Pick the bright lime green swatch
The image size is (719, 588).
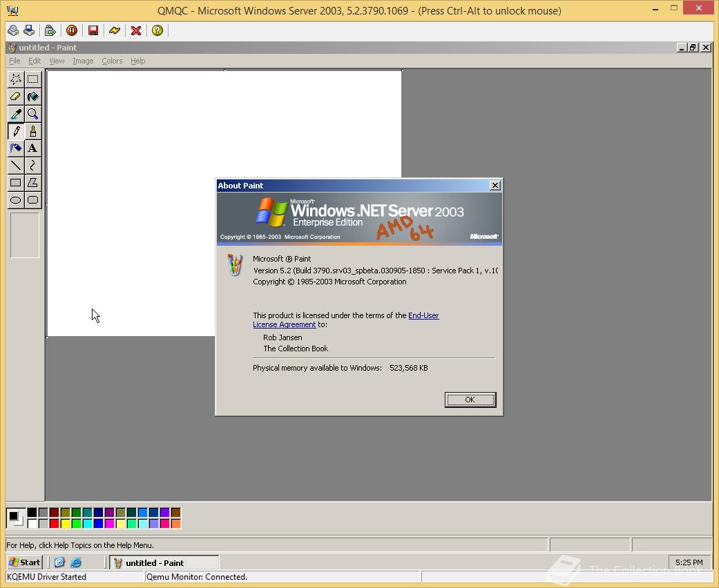[x=76, y=523]
